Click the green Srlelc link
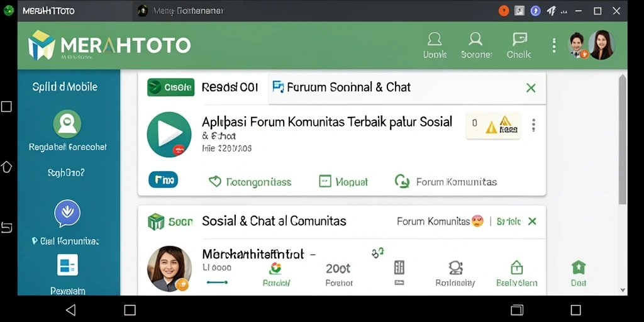The height and width of the screenshot is (322, 644). [x=508, y=222]
